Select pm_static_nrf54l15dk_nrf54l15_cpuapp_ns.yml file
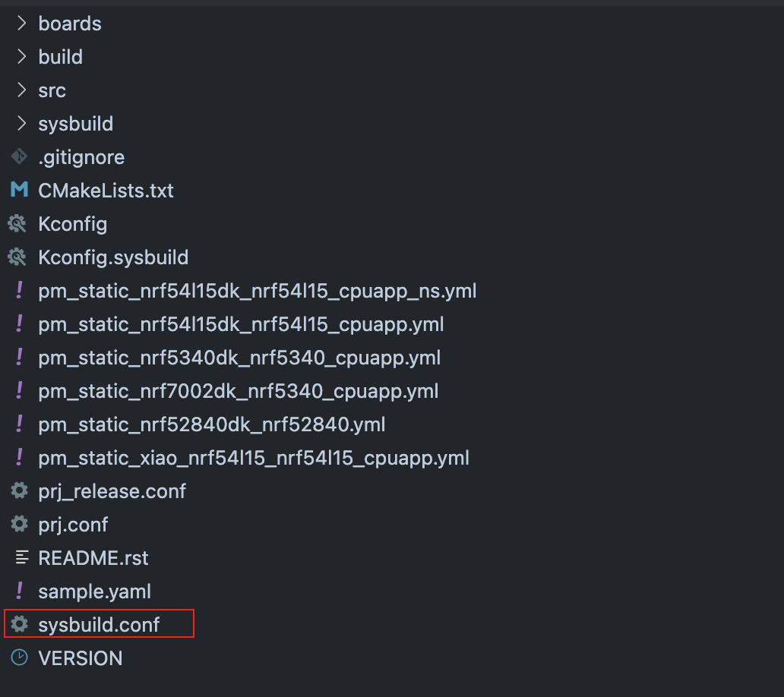 257,291
